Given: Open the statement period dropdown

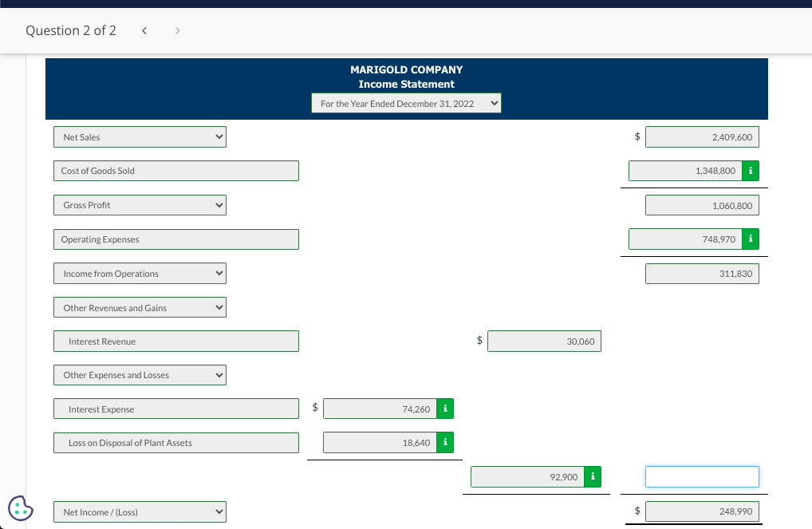Looking at the screenshot, I should [x=406, y=103].
